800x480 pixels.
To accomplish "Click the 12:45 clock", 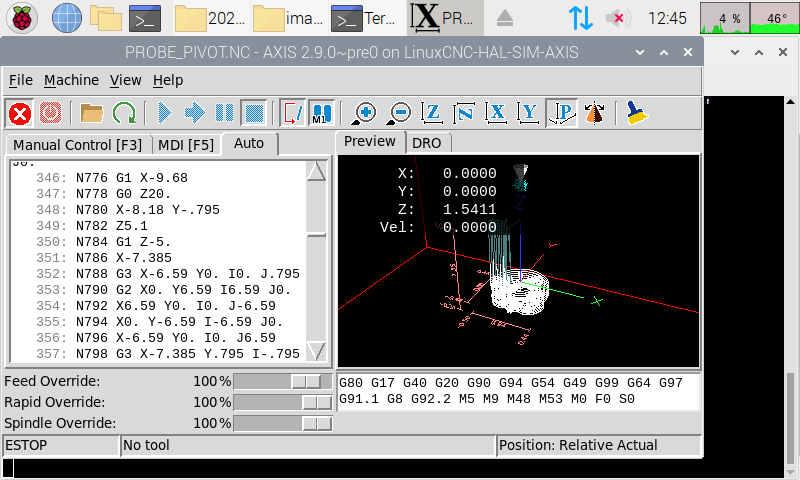I will pos(667,18).
